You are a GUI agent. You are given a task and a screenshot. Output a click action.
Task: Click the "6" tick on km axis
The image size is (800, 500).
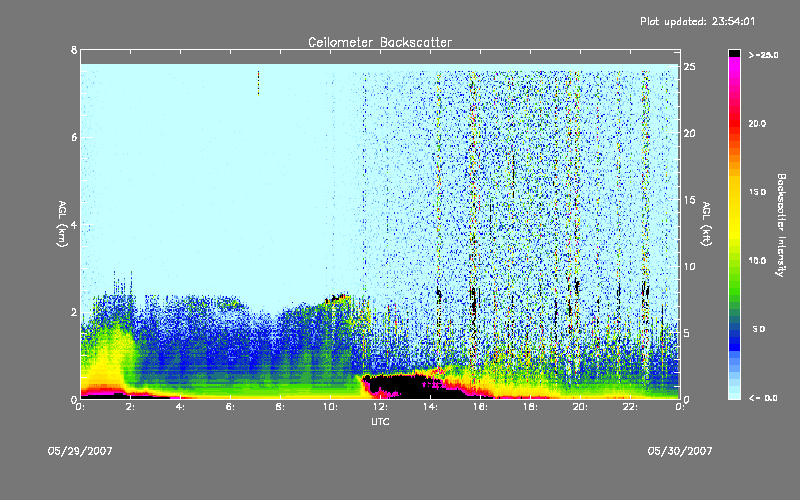click(x=74, y=137)
